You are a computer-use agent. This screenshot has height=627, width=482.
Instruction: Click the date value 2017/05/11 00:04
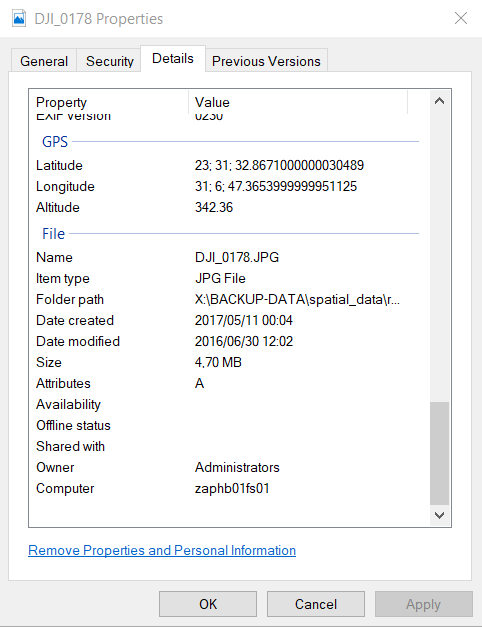(x=244, y=320)
